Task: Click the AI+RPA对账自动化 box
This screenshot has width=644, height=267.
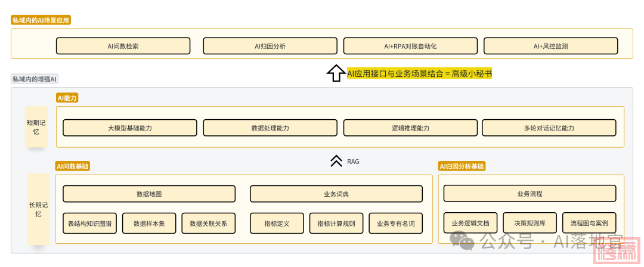Action: pyautogui.click(x=410, y=46)
